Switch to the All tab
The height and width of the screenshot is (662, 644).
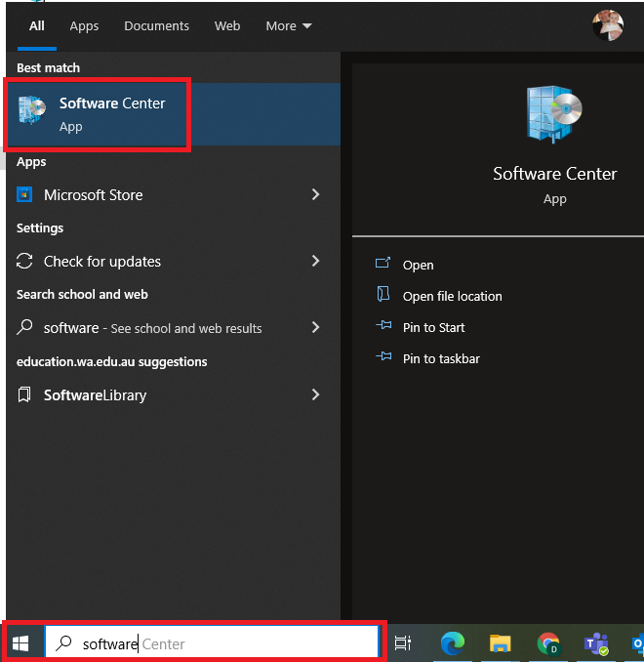37,26
